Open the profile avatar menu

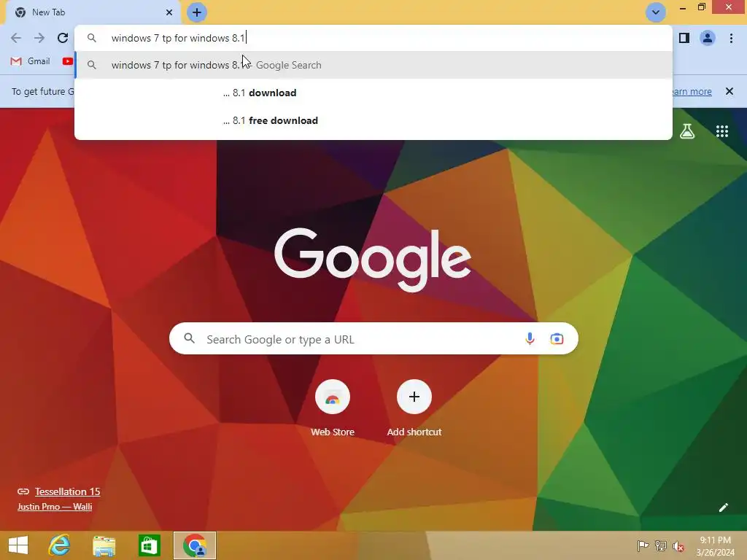(x=708, y=38)
